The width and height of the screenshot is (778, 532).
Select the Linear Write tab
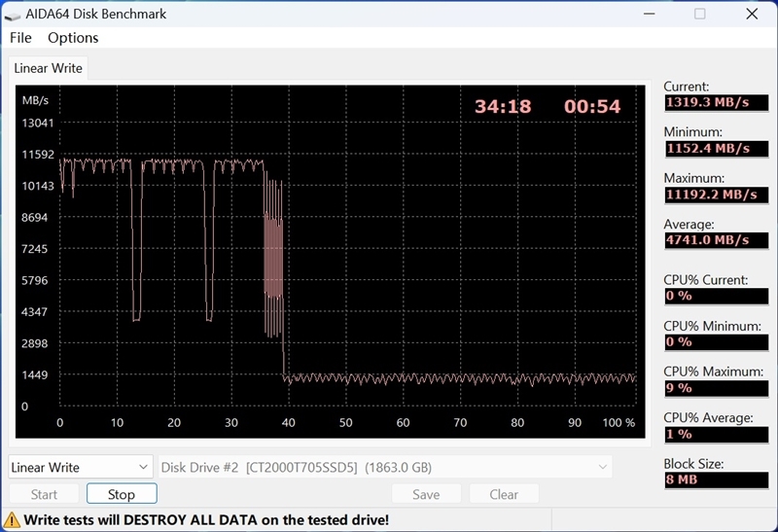pos(48,68)
